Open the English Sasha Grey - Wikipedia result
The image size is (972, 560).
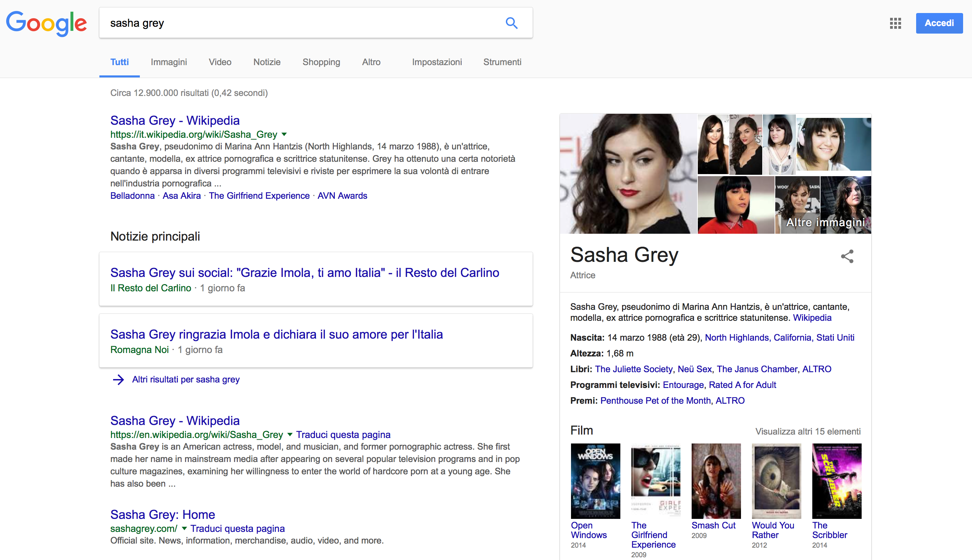175,421
